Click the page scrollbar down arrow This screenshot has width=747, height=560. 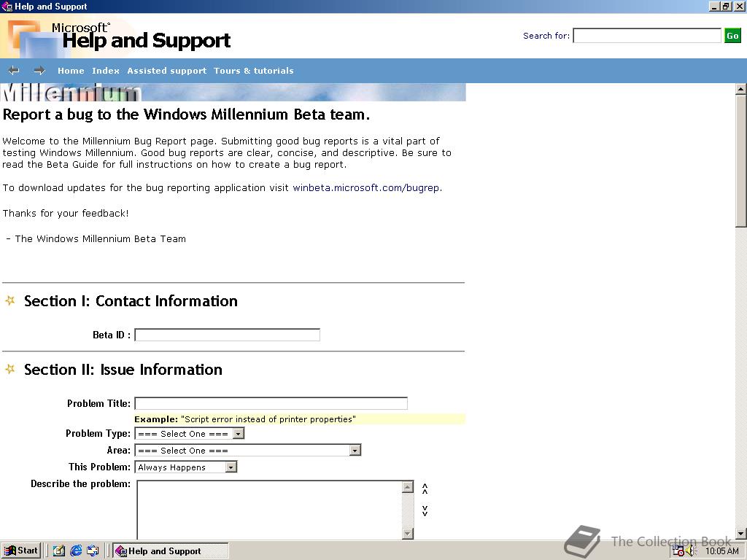(x=740, y=533)
